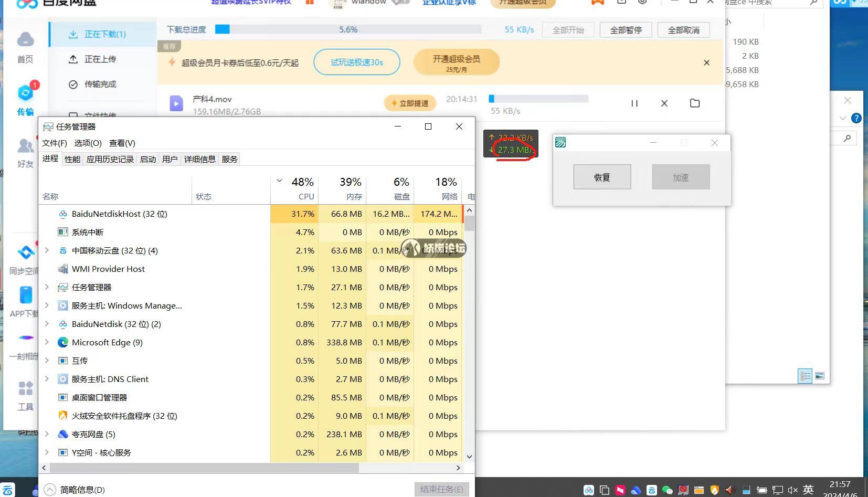The height and width of the screenshot is (497, 868).
Task: Click the 加速 button in small dialog
Action: click(681, 177)
